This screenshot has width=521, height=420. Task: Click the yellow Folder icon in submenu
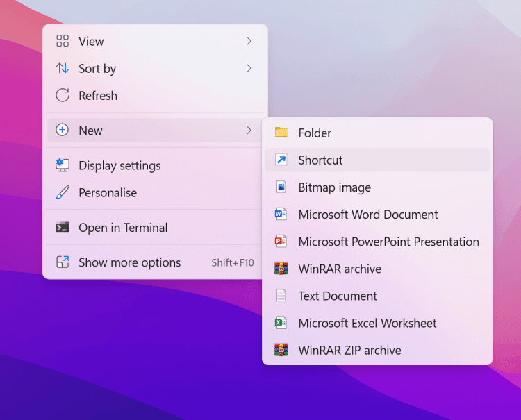[281, 133]
